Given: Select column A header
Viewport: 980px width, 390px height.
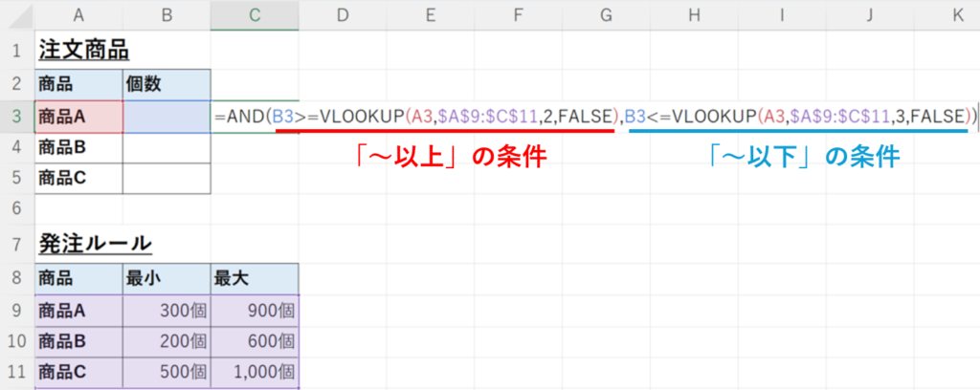Looking at the screenshot, I should (79, 15).
